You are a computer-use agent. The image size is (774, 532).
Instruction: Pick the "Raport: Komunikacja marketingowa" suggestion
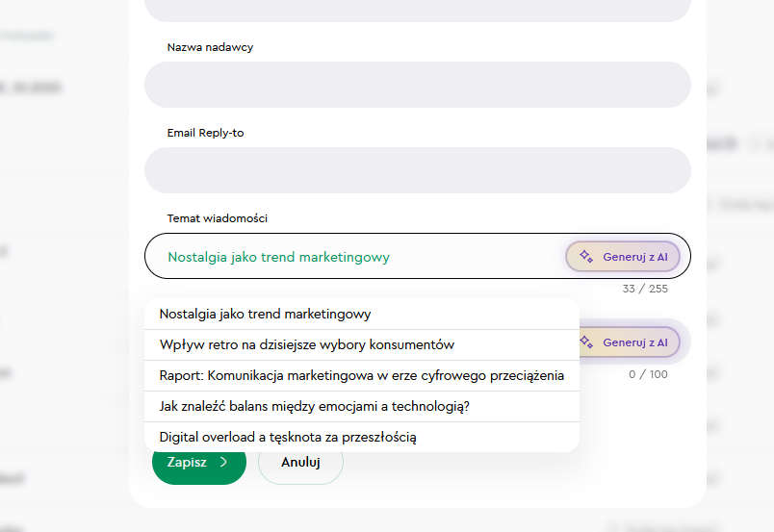point(361,375)
